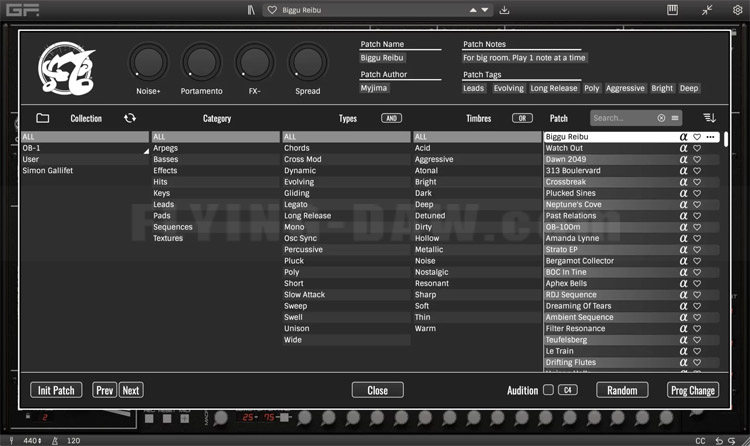This screenshot has height=446, width=750.
Task: Click the Init Patch button
Action: pos(56,390)
